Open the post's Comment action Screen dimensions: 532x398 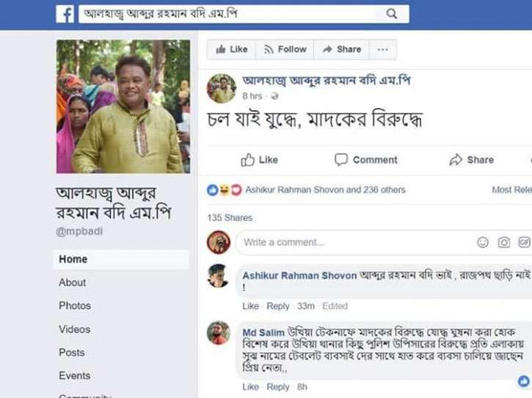[x=365, y=159]
